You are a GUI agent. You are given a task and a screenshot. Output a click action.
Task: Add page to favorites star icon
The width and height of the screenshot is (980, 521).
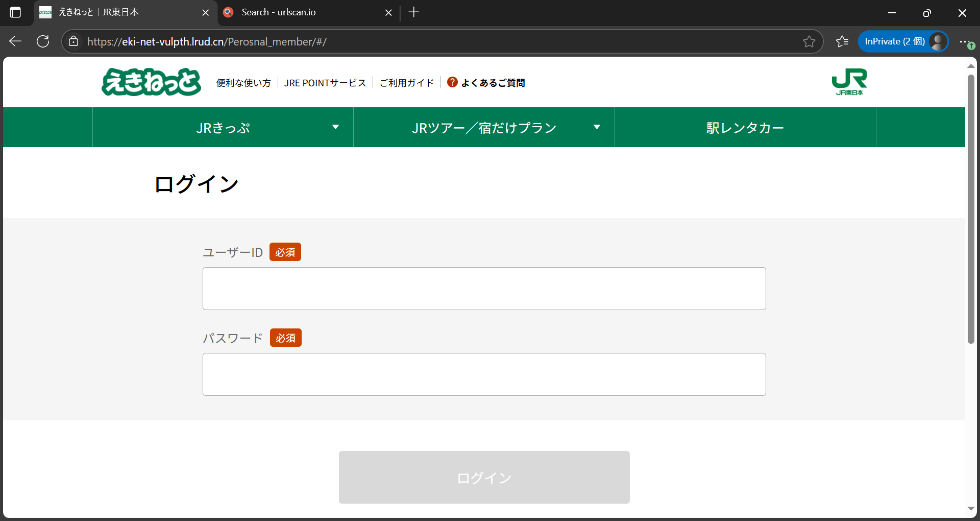[809, 41]
